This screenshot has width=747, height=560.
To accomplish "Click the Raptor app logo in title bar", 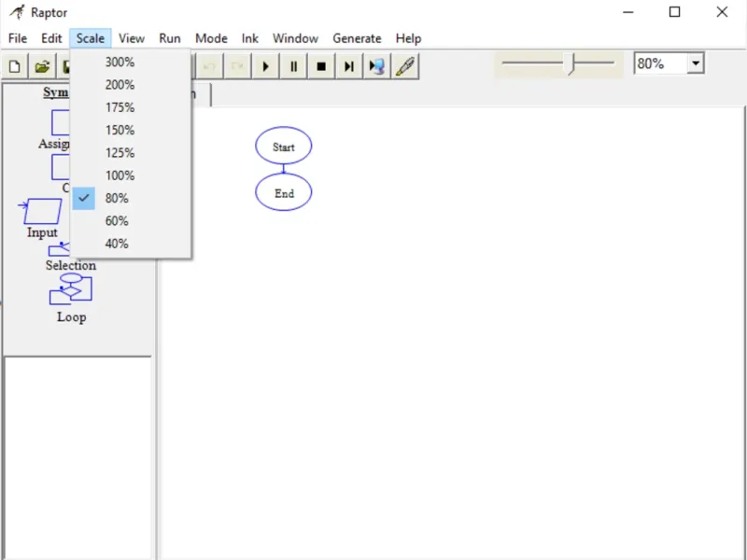I will click(17, 12).
